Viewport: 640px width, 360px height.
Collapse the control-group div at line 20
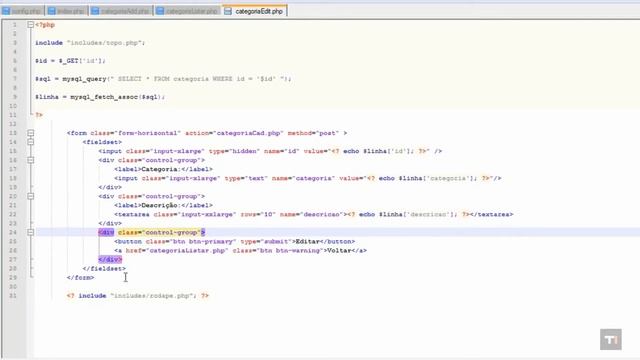[x=31, y=196]
